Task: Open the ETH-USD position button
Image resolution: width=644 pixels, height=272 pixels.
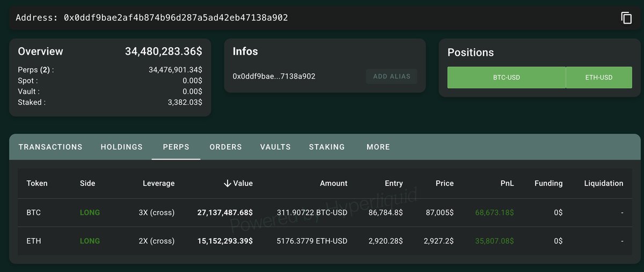Action: pyautogui.click(x=598, y=77)
